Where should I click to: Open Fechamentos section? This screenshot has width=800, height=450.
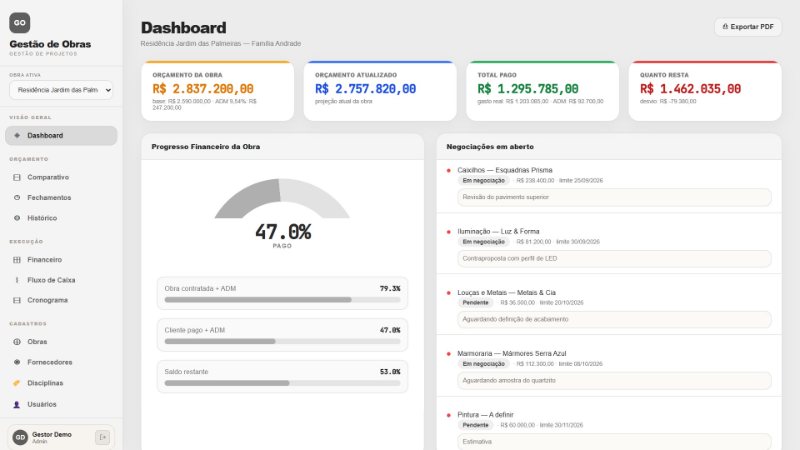click(61, 197)
